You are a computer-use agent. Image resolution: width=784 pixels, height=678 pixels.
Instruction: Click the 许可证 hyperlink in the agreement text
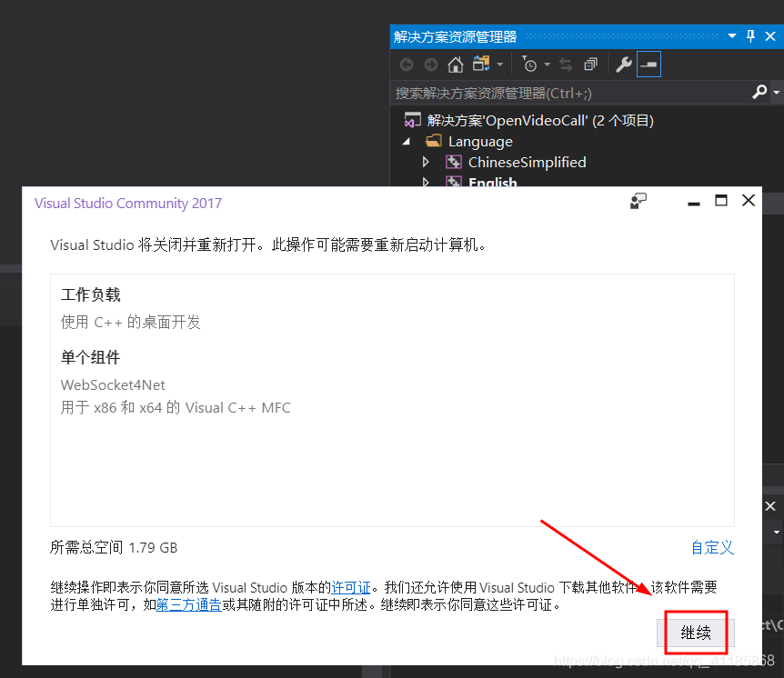point(351,586)
